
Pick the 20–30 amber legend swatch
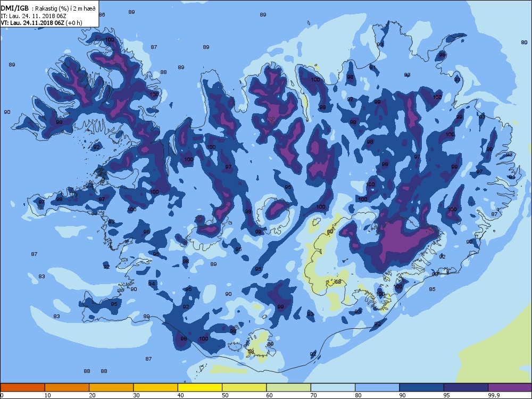[x=111, y=387]
